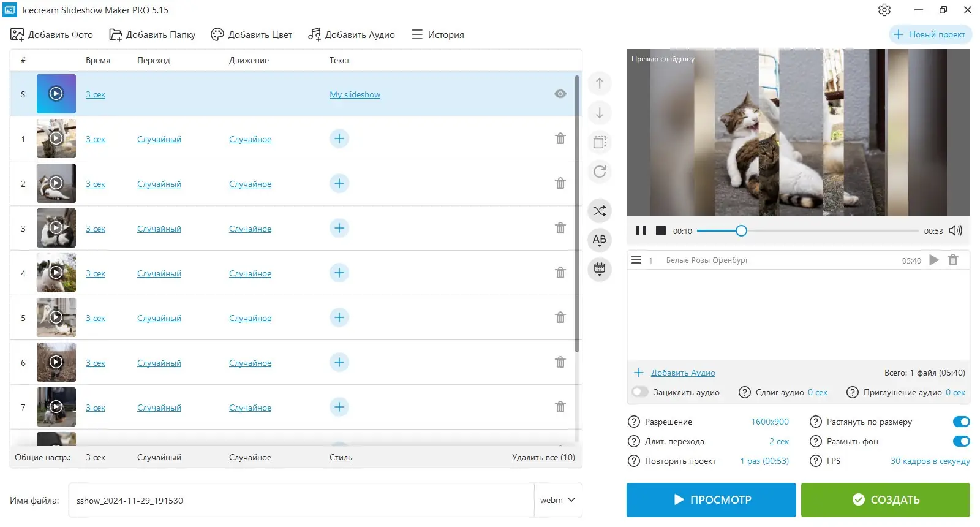
Task: Open the My slideshow title text link
Action: [355, 95]
